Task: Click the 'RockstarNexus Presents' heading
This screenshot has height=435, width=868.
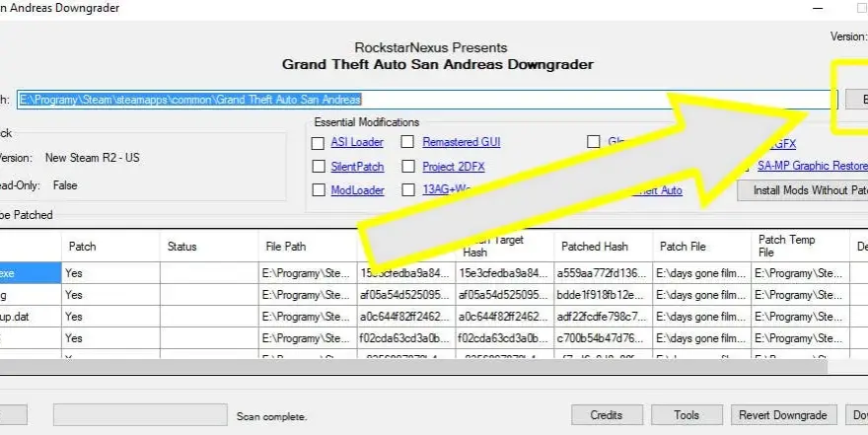Action: point(431,47)
